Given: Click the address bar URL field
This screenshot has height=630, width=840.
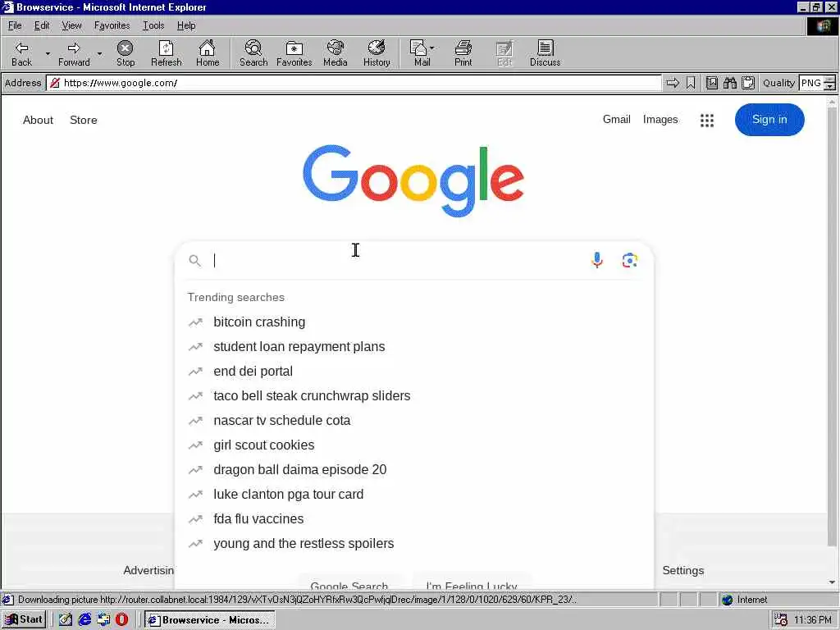Looking at the screenshot, I should (354, 83).
